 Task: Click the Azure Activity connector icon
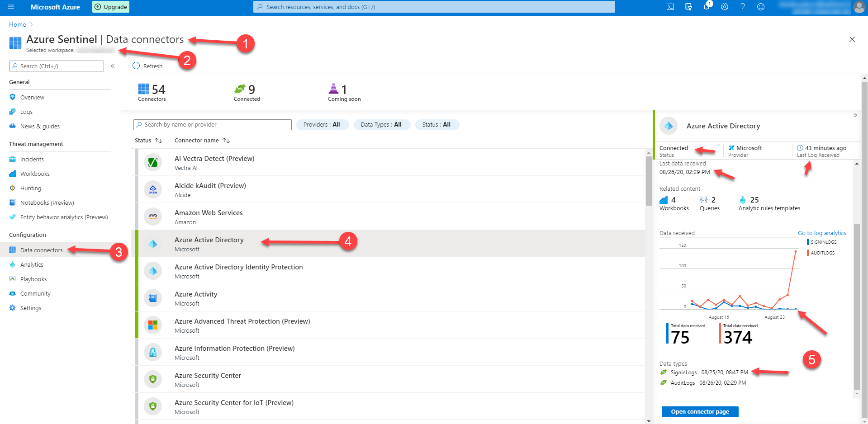(153, 297)
